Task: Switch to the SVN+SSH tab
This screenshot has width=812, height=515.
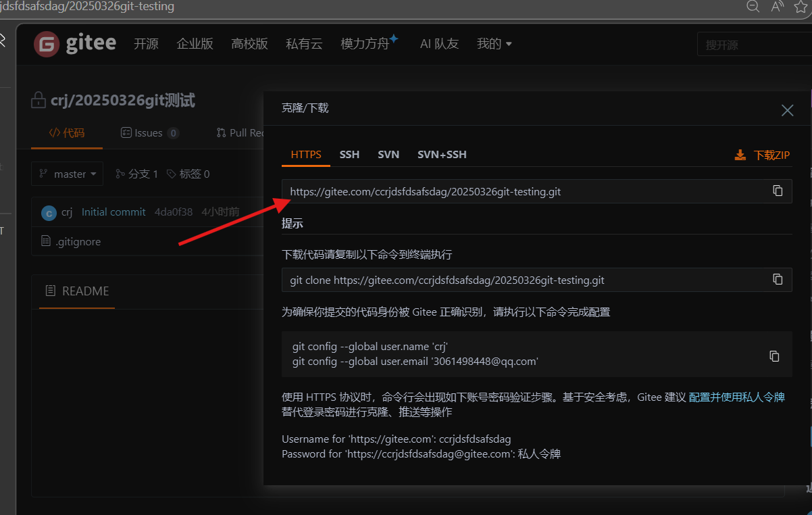Action: point(442,154)
